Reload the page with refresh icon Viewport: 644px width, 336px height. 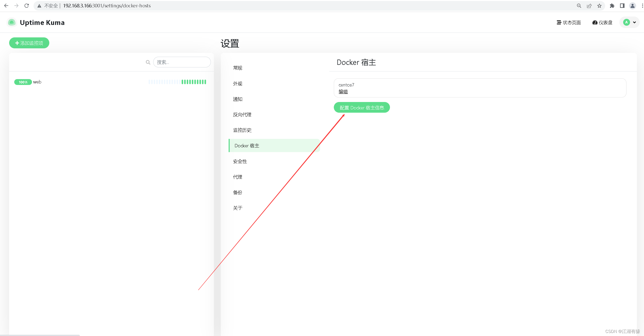[x=27, y=6]
